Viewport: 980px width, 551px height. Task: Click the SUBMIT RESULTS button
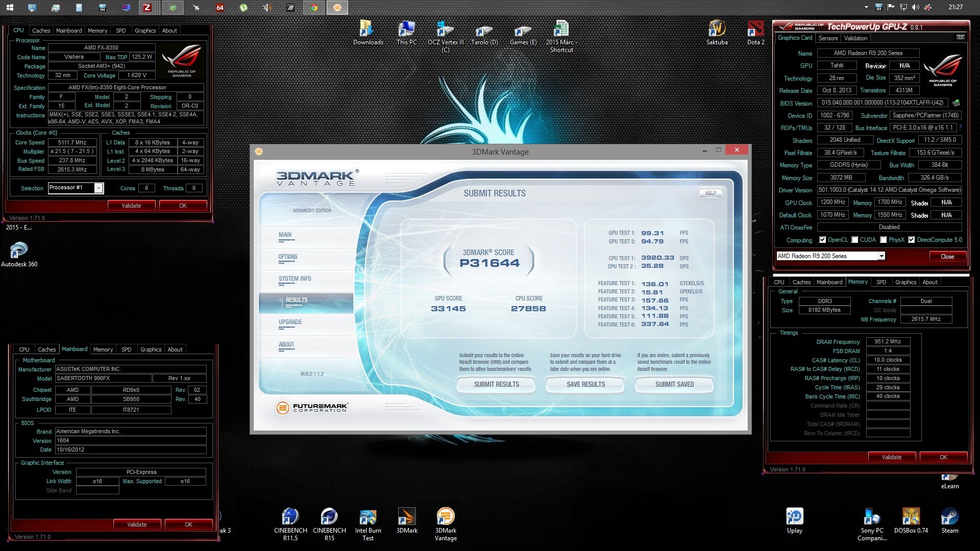496,385
